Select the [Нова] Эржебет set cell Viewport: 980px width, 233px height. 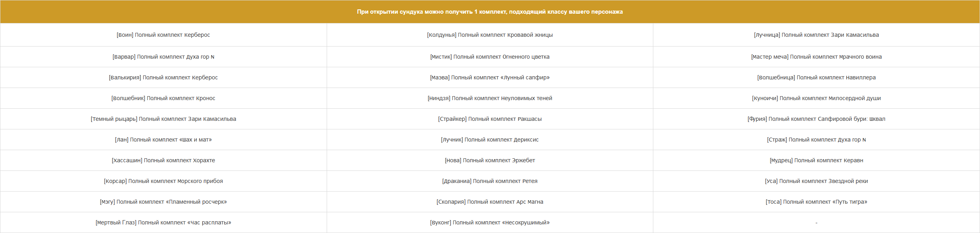490,160
